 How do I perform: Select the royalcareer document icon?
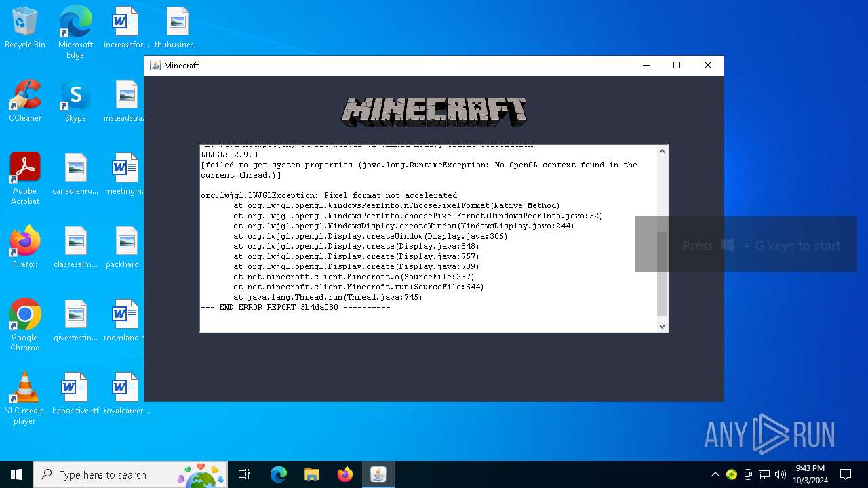(126, 394)
